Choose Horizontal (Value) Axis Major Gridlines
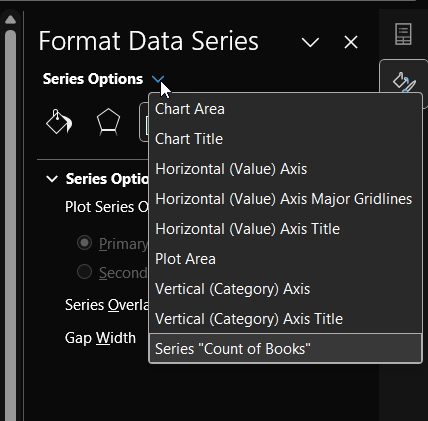This screenshot has height=421, width=428. point(285,199)
